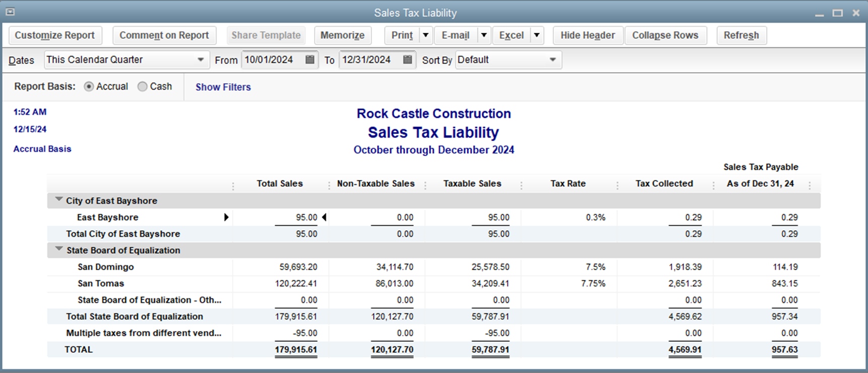Select the Cash report basis

pos(143,87)
